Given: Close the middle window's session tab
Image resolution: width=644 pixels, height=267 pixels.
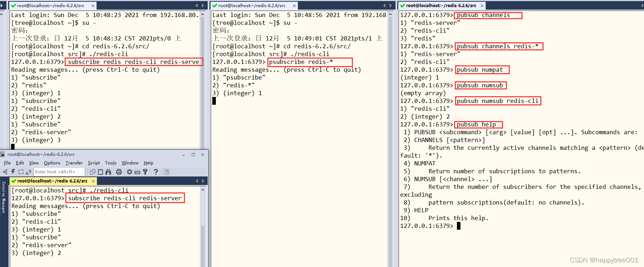Looking at the screenshot, I should point(294,6).
